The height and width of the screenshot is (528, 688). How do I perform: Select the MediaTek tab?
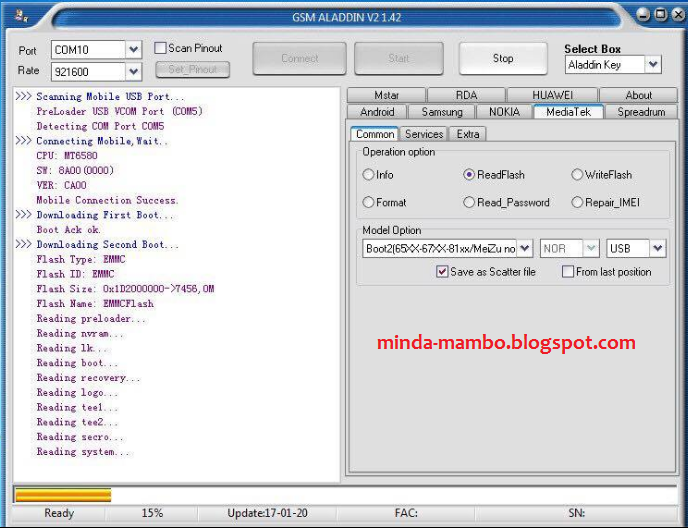pos(568,111)
